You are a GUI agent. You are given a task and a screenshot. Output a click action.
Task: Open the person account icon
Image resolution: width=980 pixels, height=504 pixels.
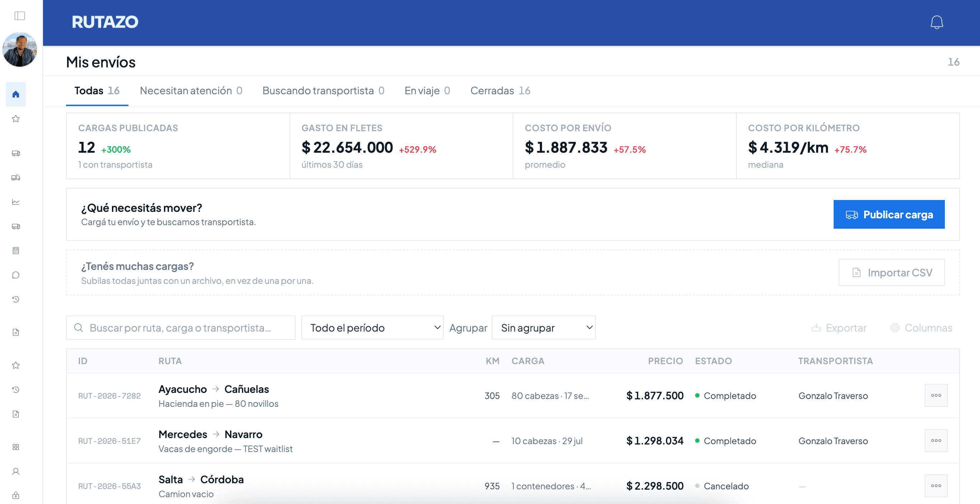pyautogui.click(x=15, y=471)
